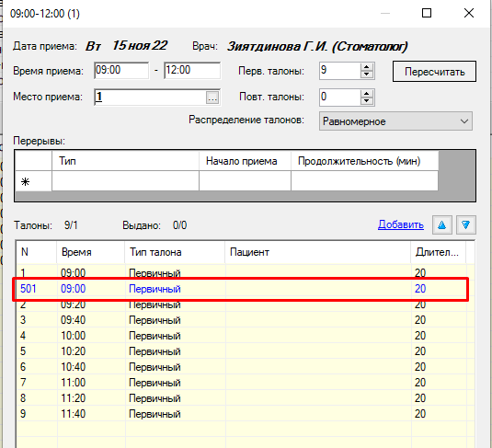Maximize the 09:00-12:00 window

coord(427,13)
